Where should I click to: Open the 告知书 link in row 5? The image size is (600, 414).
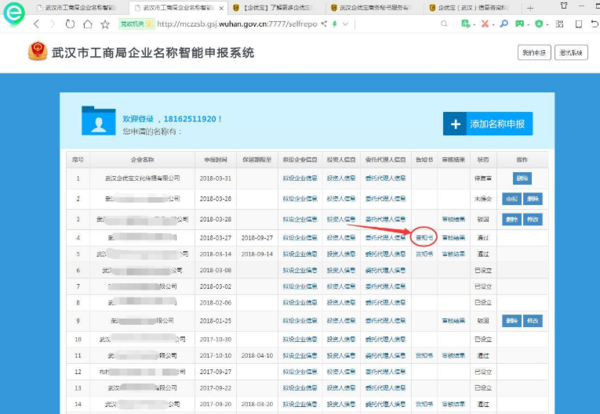(424, 254)
